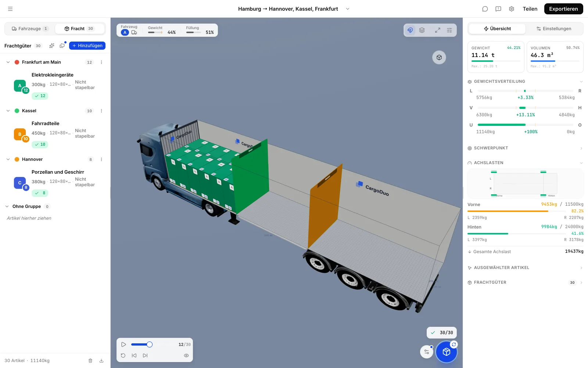Collapse the Gewichtsverteilung section
588x368 pixels.
coord(581,82)
